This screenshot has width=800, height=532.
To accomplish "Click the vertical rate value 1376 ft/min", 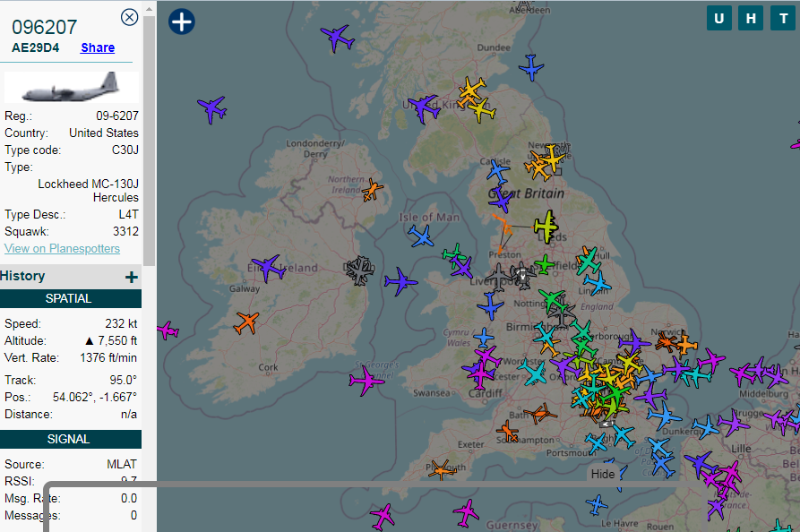I will point(108,357).
